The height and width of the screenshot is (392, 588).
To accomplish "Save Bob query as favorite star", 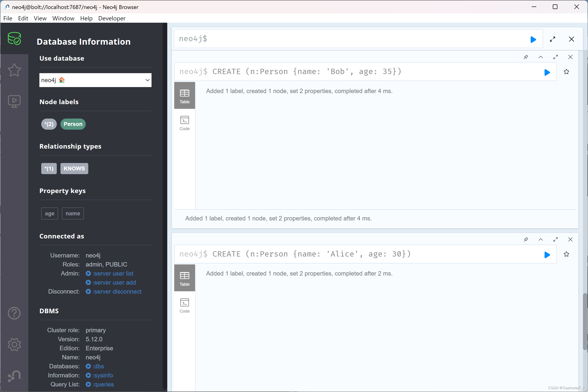I will tap(566, 72).
